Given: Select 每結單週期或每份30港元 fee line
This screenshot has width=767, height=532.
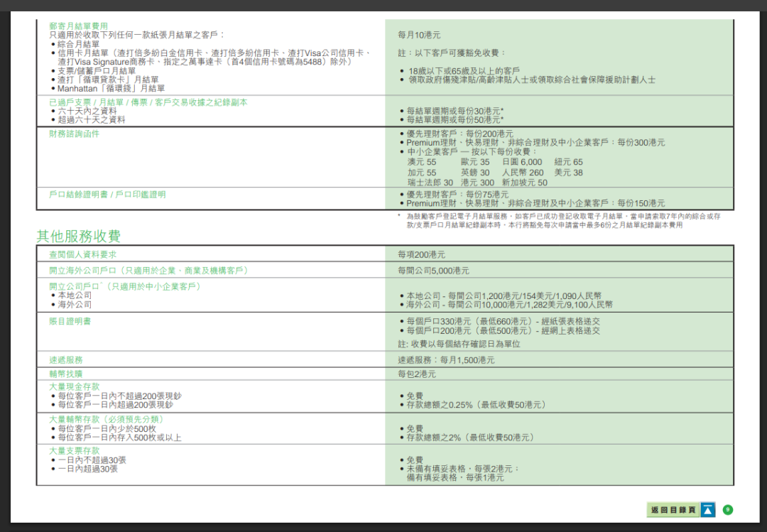Looking at the screenshot, I should pyautogui.click(x=455, y=111).
